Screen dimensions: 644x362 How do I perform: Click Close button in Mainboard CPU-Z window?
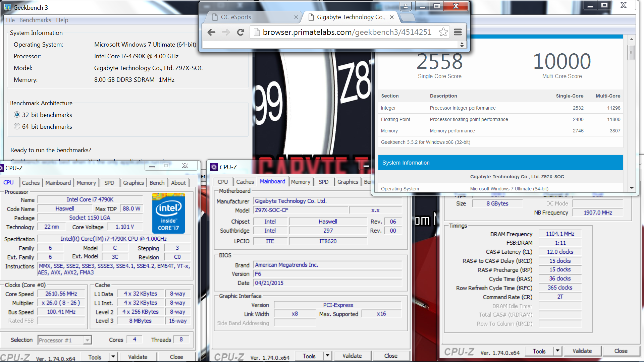(391, 356)
